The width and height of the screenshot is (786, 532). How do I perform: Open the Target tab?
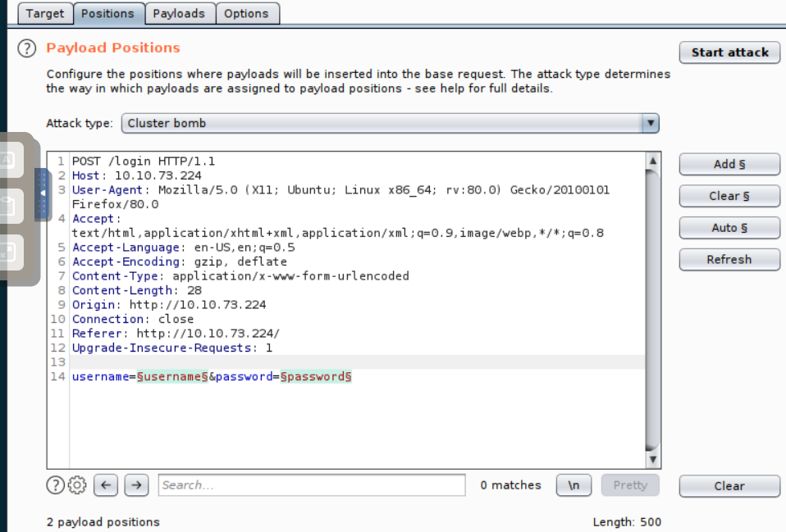(x=44, y=13)
